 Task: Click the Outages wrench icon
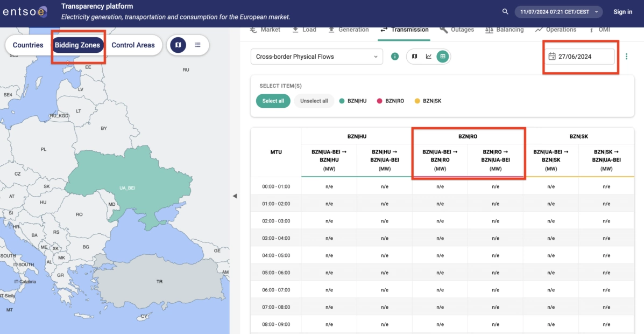(x=443, y=30)
